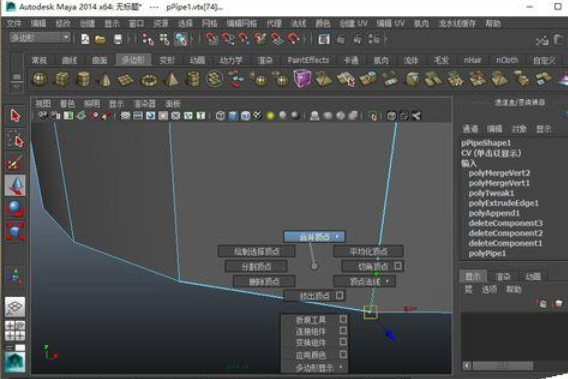Viewport: 568px width, 379px height.
Task: Click the layer editor scroll-left arrow
Action: (x=467, y=366)
